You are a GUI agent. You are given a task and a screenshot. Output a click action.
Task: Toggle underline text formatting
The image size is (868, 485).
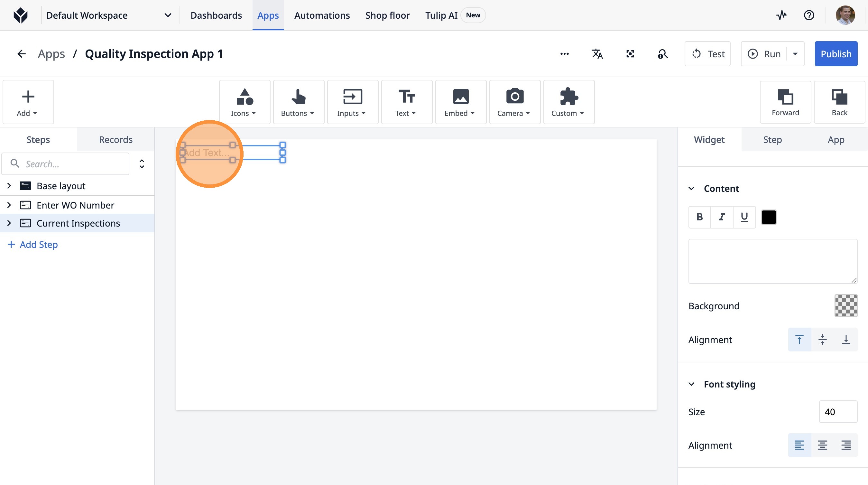[744, 217]
